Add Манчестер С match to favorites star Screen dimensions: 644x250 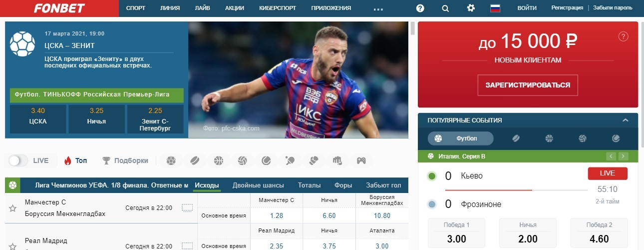click(x=13, y=208)
